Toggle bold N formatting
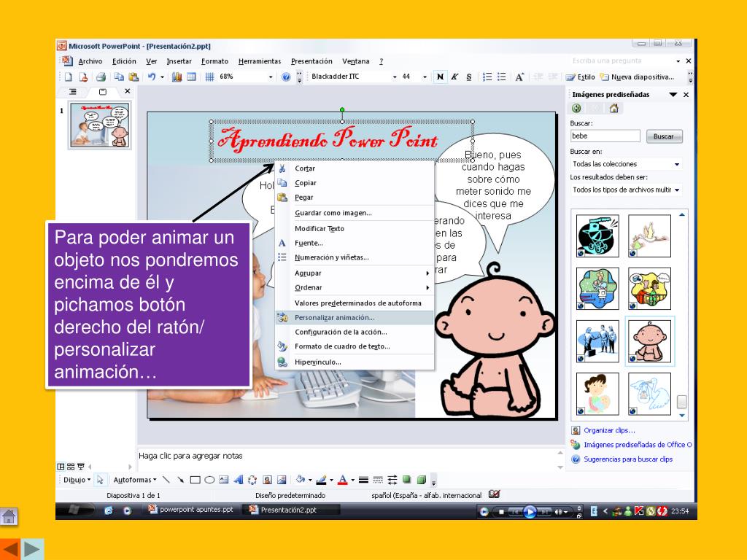Image resolution: width=747 pixels, height=560 pixels. [440, 77]
